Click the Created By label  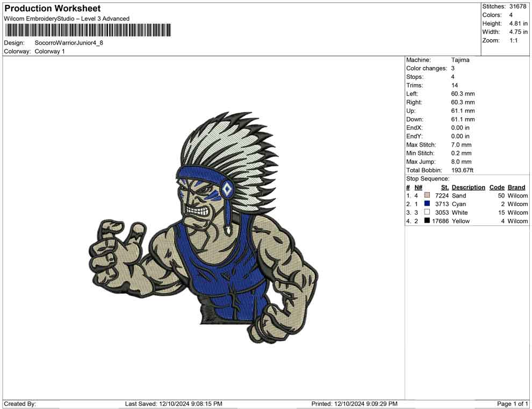pos(20,404)
